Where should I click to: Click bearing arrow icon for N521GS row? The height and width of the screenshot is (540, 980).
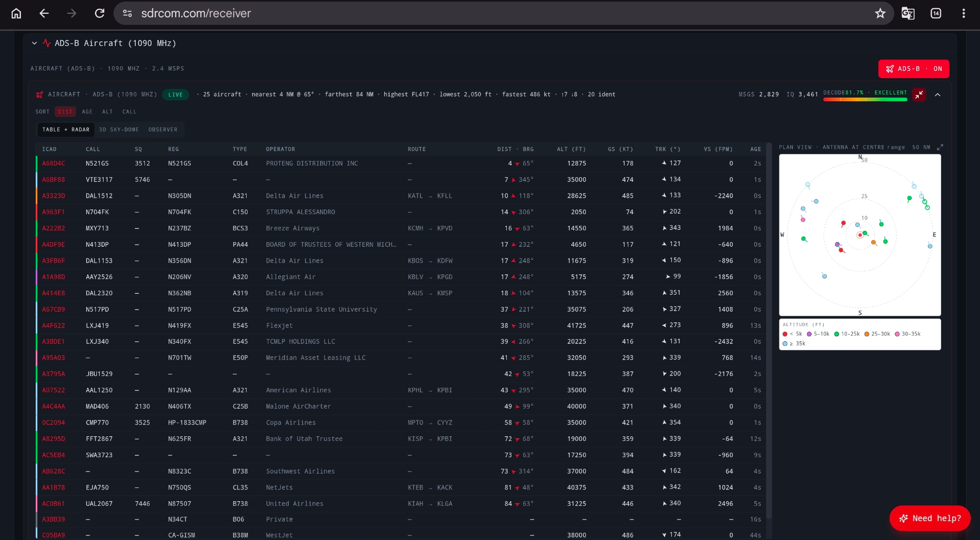[x=517, y=164]
